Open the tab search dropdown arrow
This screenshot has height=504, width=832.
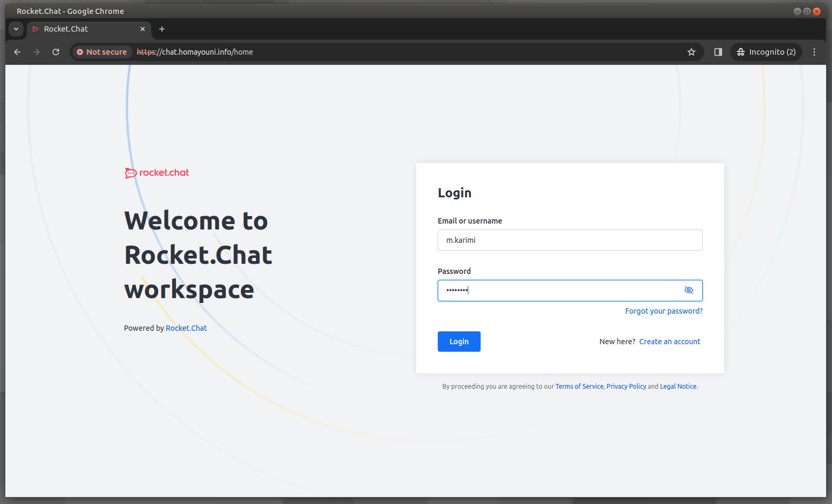16,29
